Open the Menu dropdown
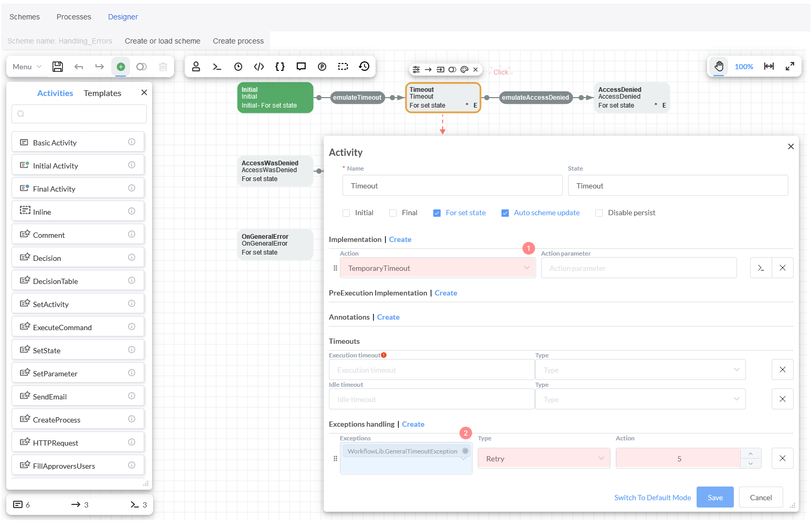 pos(27,67)
